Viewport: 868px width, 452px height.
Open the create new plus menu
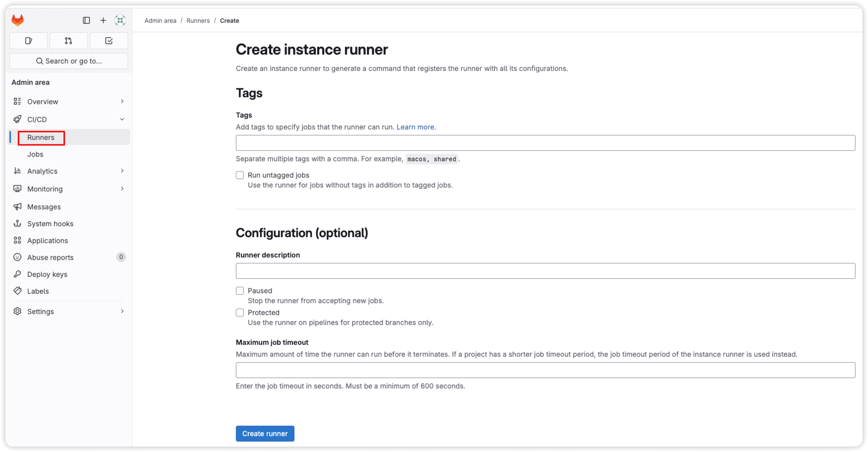pos(103,20)
